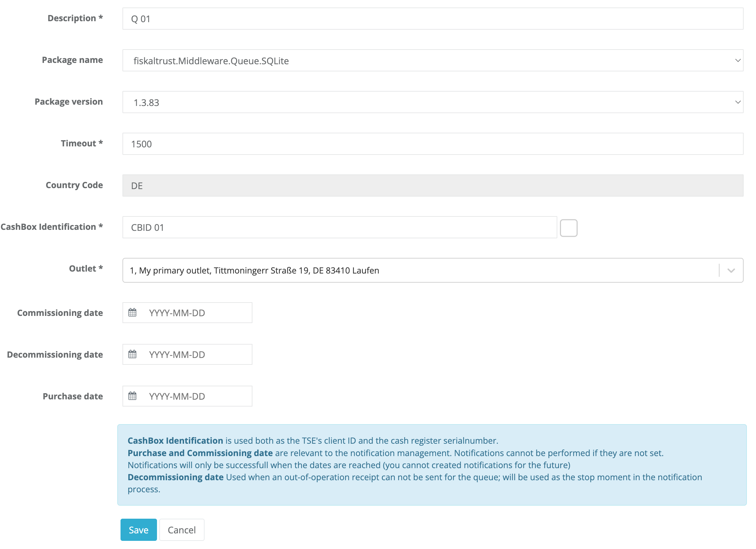
Task: Click the "Purchase date" field label
Action: [x=73, y=396]
